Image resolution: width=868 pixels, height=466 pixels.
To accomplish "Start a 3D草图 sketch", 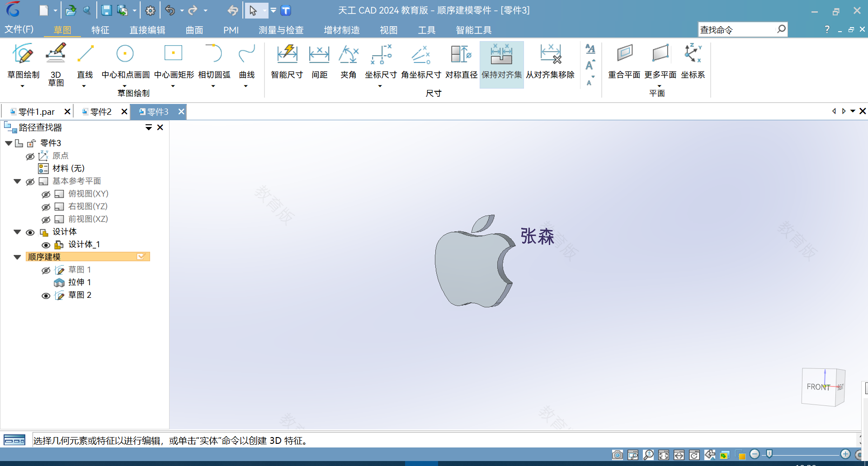I will click(56, 65).
